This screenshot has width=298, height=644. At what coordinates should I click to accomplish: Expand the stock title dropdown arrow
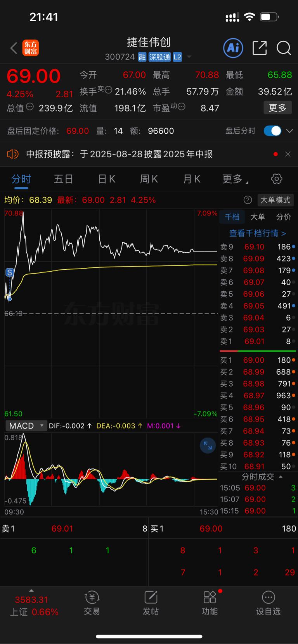[189, 57]
